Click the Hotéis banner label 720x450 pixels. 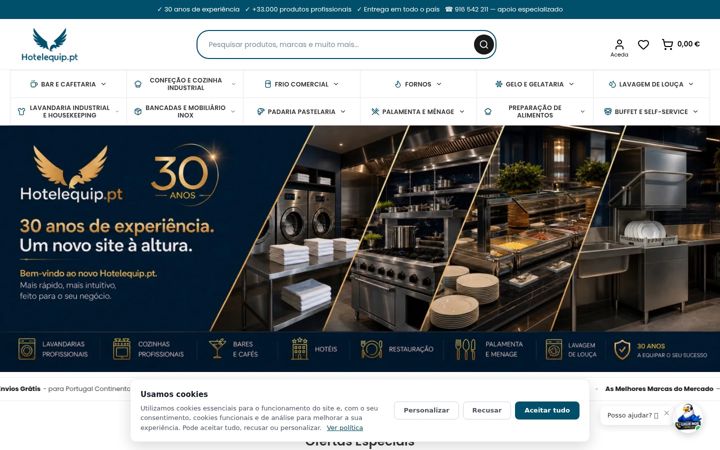pyautogui.click(x=326, y=349)
